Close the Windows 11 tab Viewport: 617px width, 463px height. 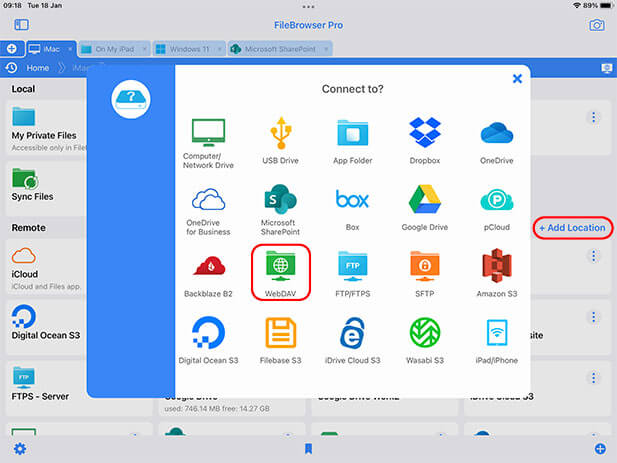pyautogui.click(x=219, y=49)
